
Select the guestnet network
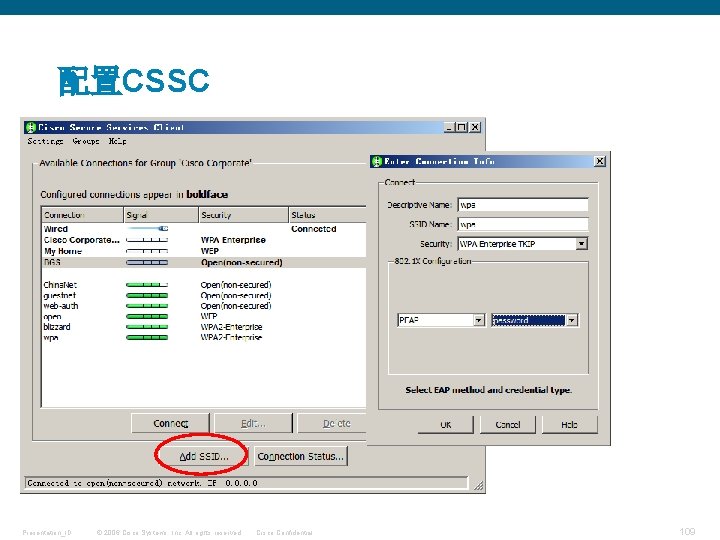(204, 295)
